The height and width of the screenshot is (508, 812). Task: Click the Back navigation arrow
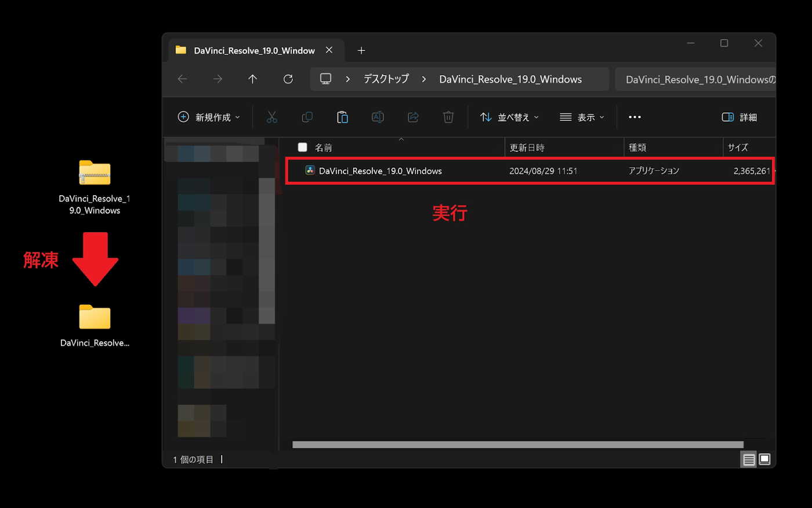click(182, 79)
